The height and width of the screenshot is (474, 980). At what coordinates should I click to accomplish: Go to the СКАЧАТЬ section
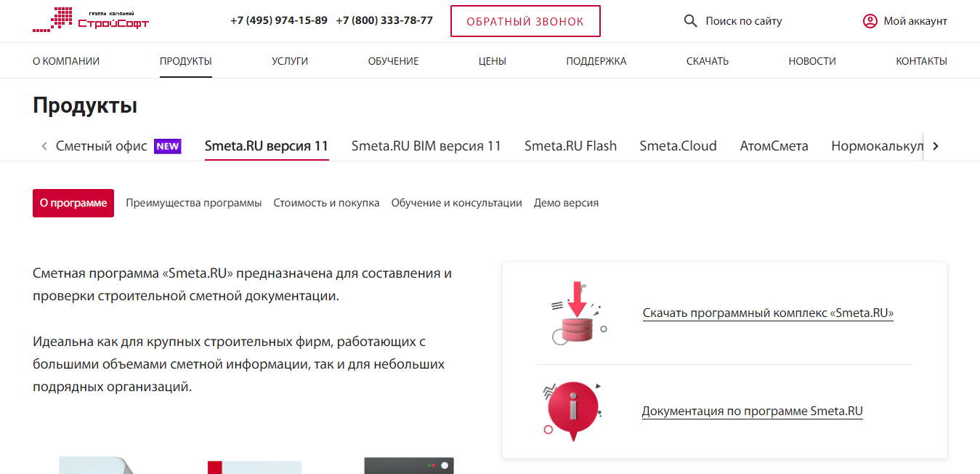click(708, 61)
